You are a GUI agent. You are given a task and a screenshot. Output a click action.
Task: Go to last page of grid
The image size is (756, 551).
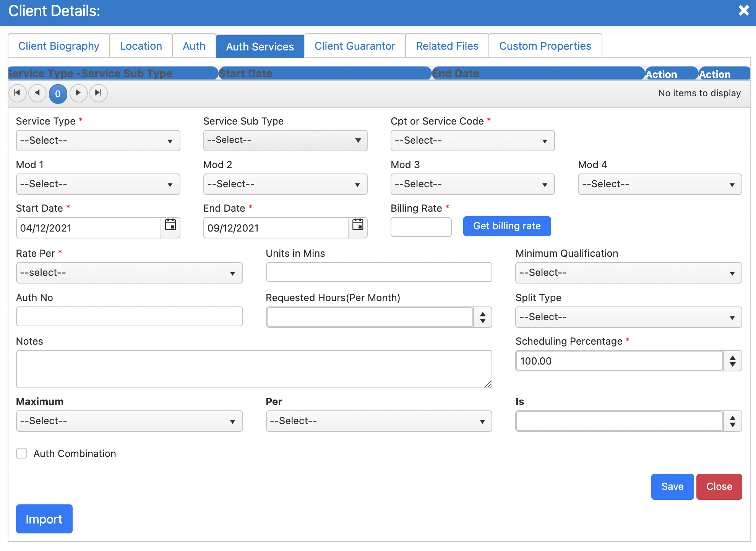tap(98, 93)
